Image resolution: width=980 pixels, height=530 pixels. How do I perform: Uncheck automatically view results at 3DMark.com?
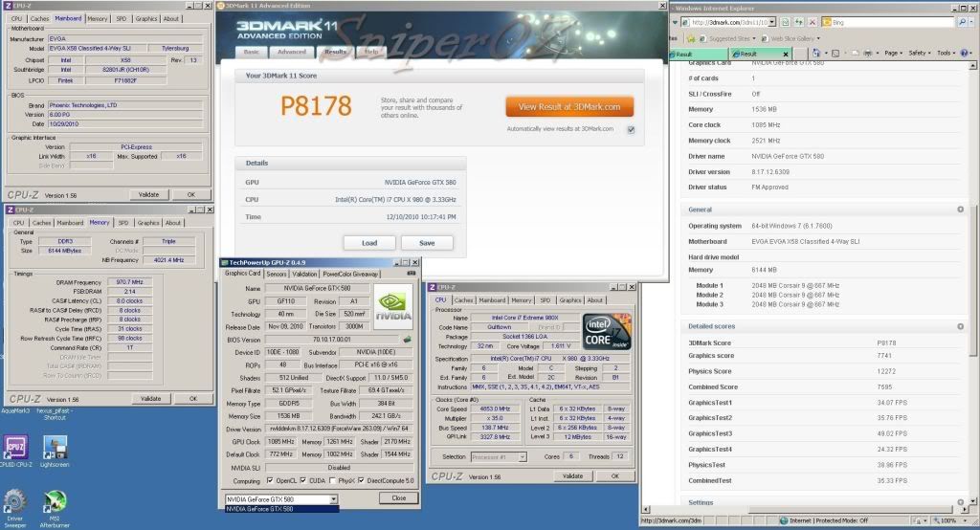tap(631, 128)
